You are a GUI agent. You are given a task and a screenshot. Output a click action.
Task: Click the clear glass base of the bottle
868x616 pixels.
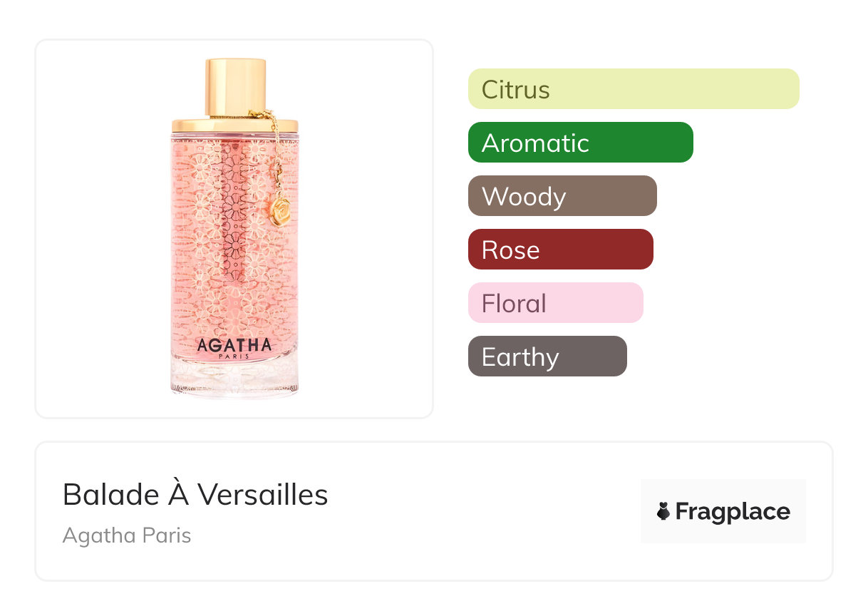pyautogui.click(x=234, y=376)
